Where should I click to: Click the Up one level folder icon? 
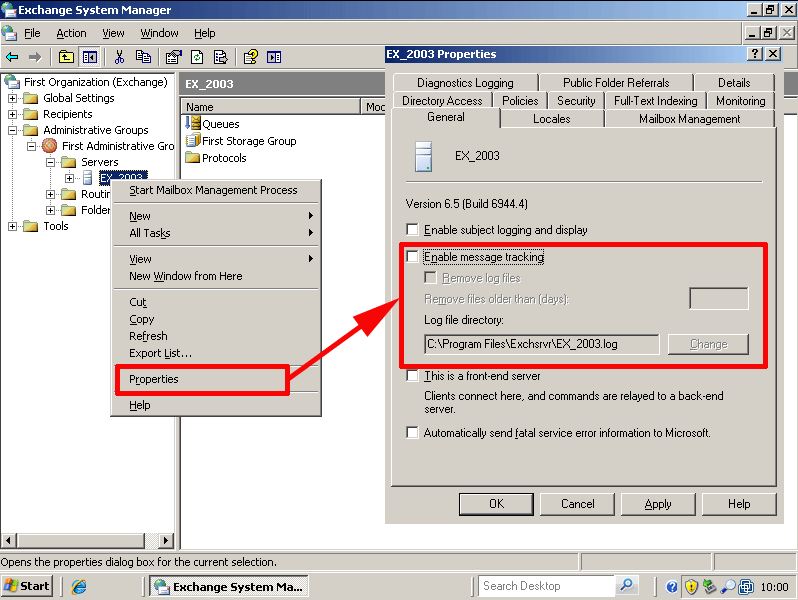coord(66,57)
